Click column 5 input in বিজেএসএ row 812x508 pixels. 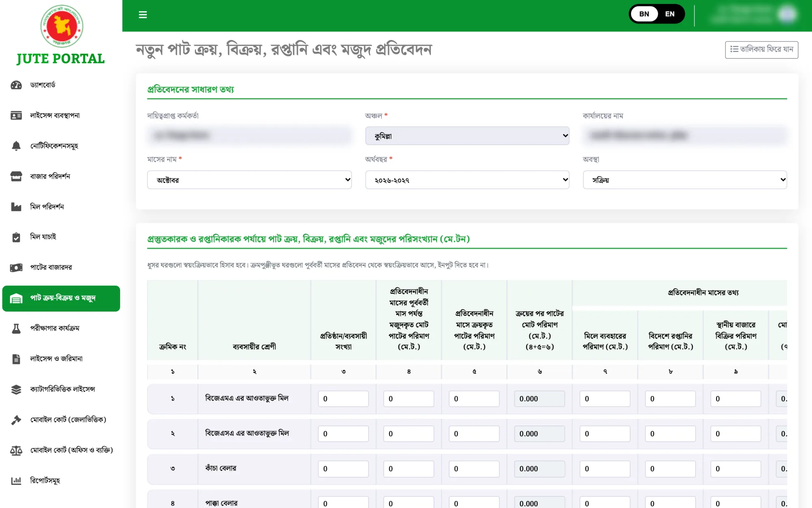coord(474,434)
